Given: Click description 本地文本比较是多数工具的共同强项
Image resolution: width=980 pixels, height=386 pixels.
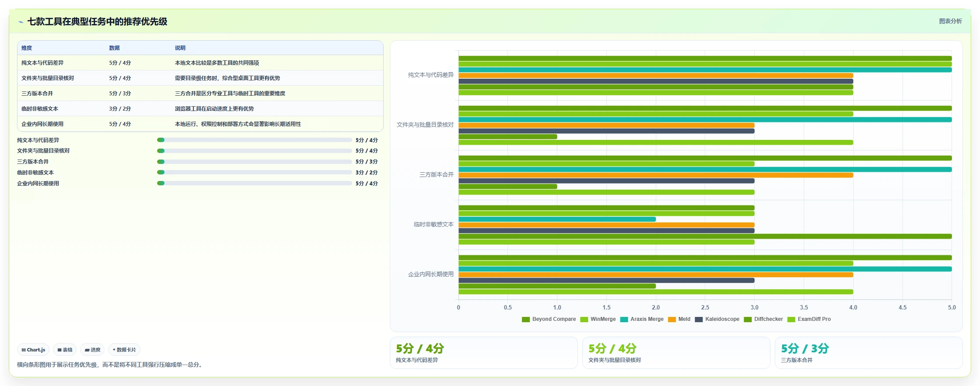Looking at the screenshot, I should tap(217, 63).
